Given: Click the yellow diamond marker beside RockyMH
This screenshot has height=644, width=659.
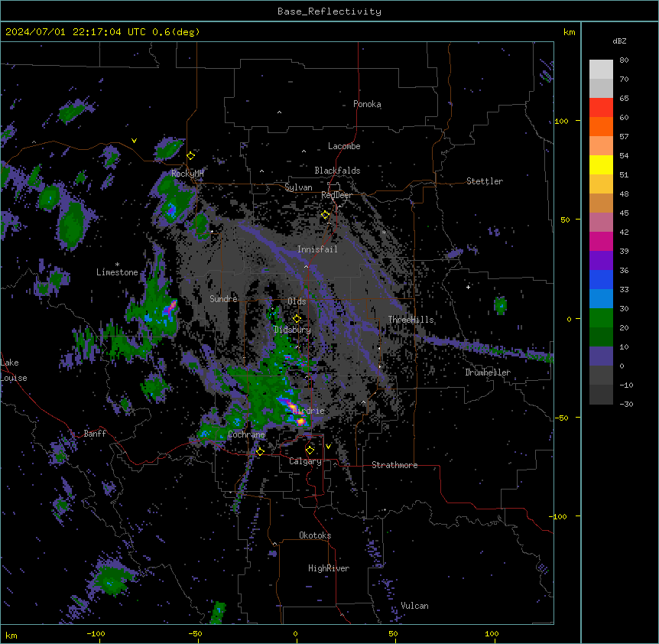Looking at the screenshot, I should (x=191, y=156).
